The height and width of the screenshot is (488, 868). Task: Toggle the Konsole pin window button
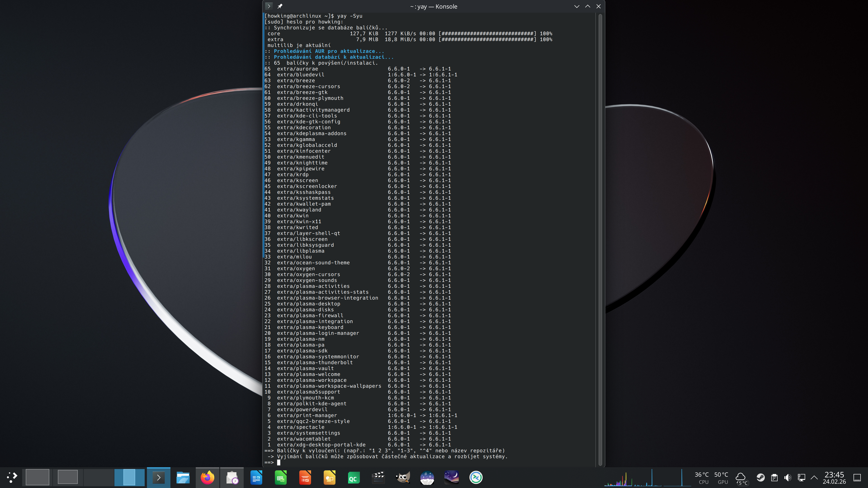tap(280, 6)
